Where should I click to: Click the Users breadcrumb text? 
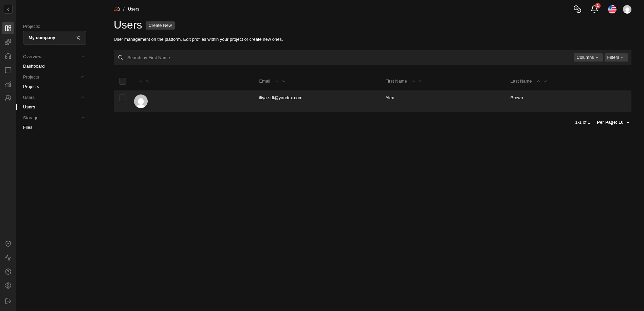[x=133, y=9]
